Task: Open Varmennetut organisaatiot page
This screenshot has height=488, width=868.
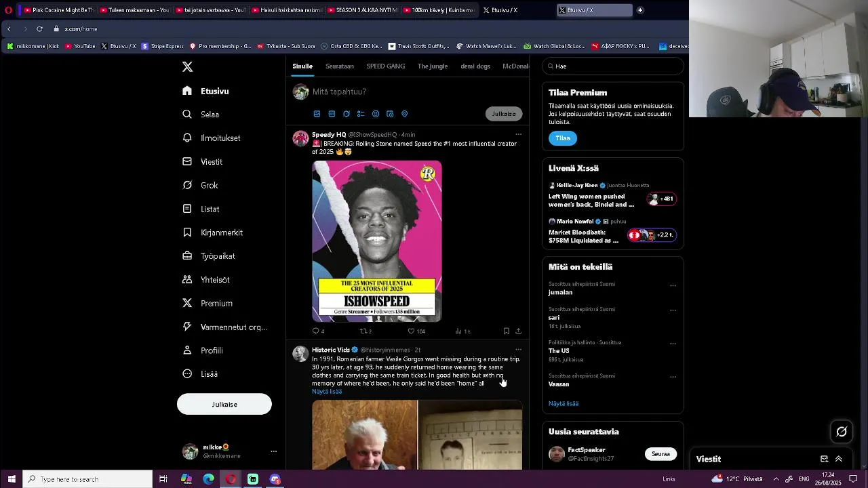Action: pyautogui.click(x=226, y=327)
